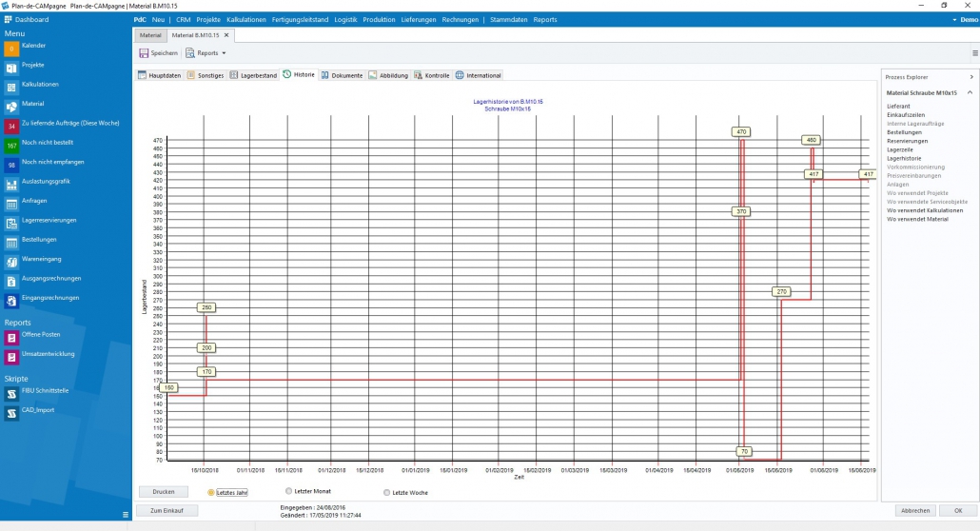Image resolution: width=980 pixels, height=531 pixels.
Task: Click the 270 data label on chart
Action: click(782, 291)
